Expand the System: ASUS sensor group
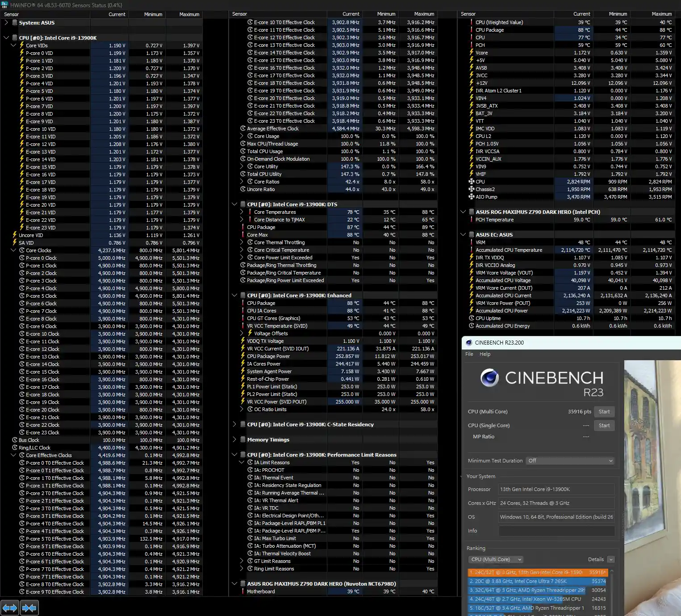 click(x=6, y=23)
